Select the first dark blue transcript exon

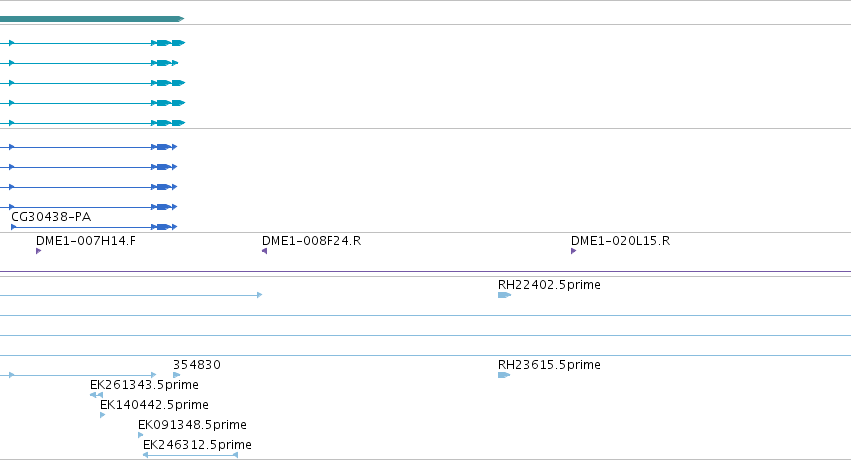(162, 147)
